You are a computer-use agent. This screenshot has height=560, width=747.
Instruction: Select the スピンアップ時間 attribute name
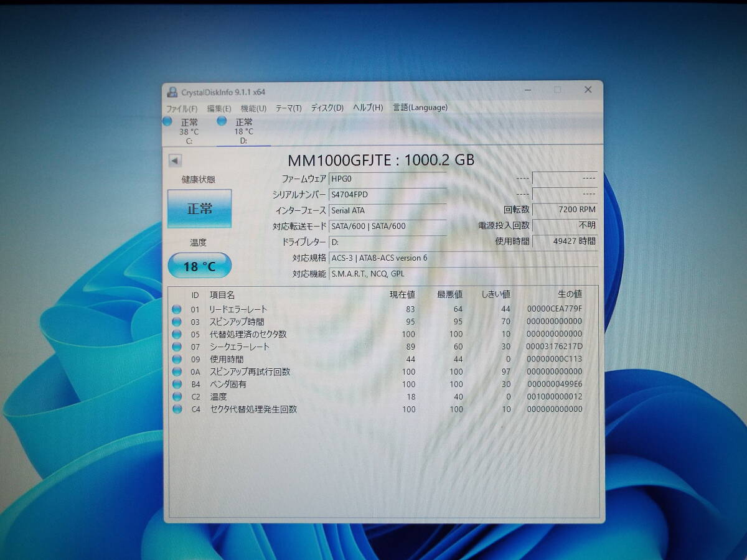pyautogui.click(x=237, y=322)
